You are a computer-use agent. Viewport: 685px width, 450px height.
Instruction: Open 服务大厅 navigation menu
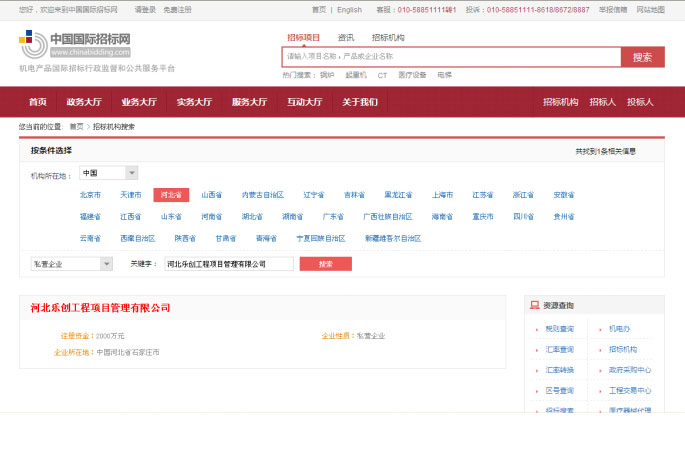pyautogui.click(x=249, y=102)
